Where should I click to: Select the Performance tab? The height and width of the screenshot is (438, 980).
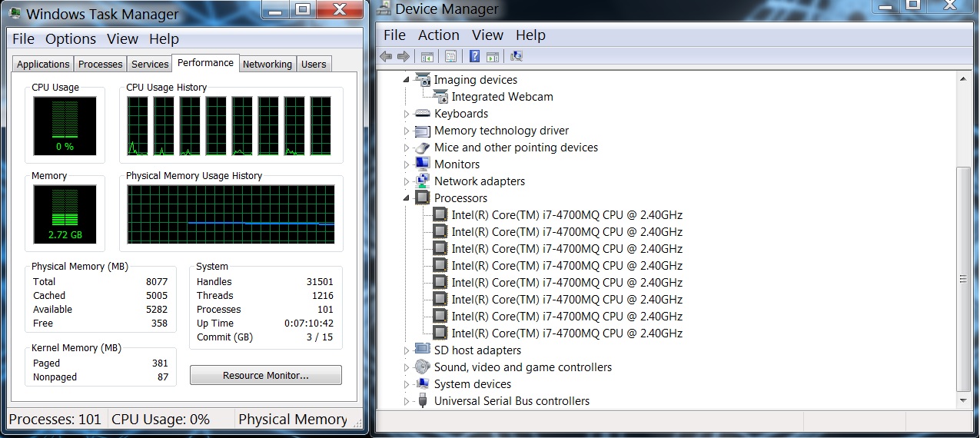[205, 63]
